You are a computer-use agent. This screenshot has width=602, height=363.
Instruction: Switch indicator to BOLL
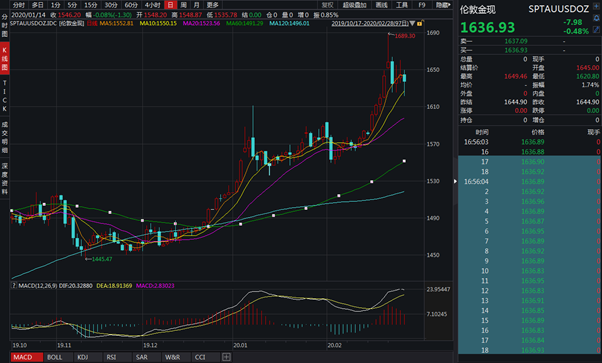[55, 357]
